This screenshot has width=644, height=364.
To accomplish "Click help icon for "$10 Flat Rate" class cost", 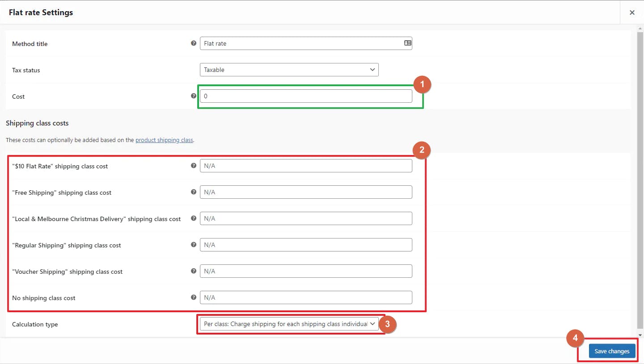I will coord(194,165).
